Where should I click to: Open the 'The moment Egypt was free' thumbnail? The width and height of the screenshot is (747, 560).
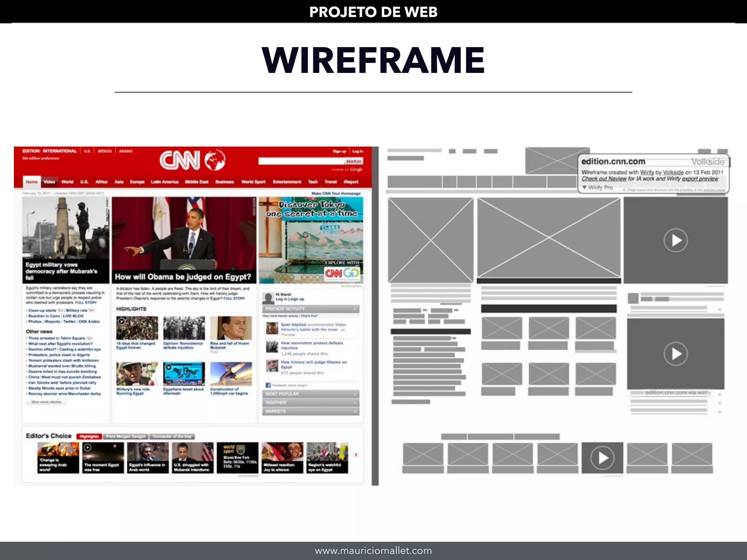point(103,458)
